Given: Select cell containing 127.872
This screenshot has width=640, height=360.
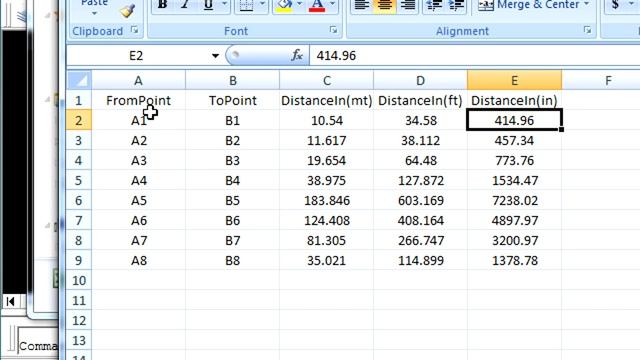Looking at the screenshot, I should click(420, 180).
